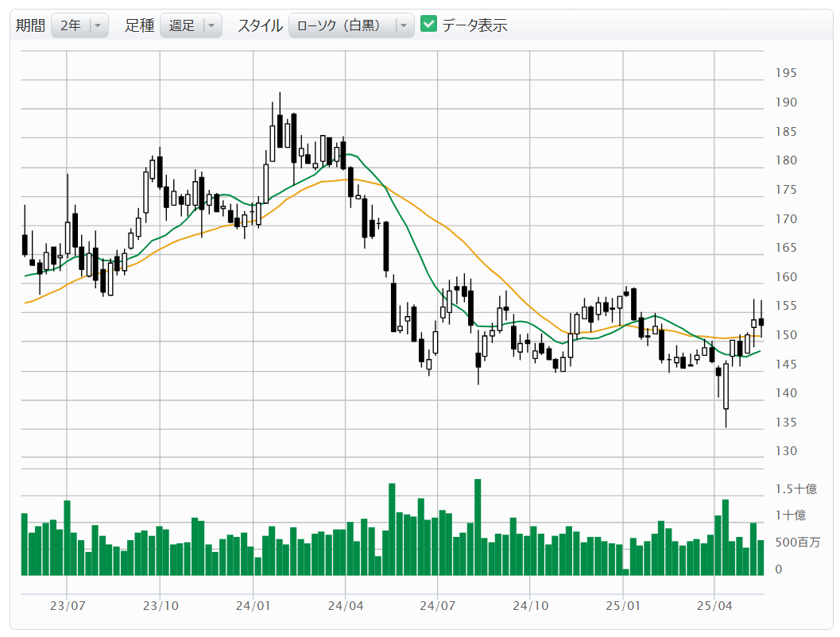
Task: Select the 23/10 date axis label
Action: (x=160, y=605)
